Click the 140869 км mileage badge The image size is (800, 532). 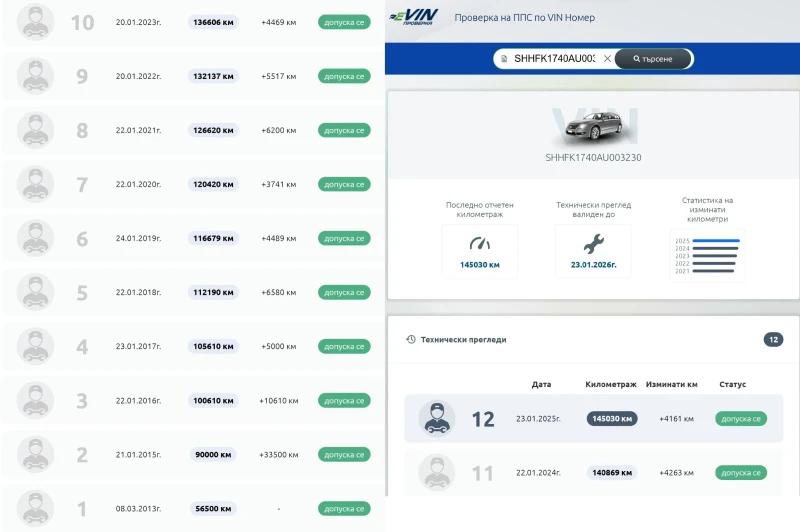pyautogui.click(x=612, y=473)
